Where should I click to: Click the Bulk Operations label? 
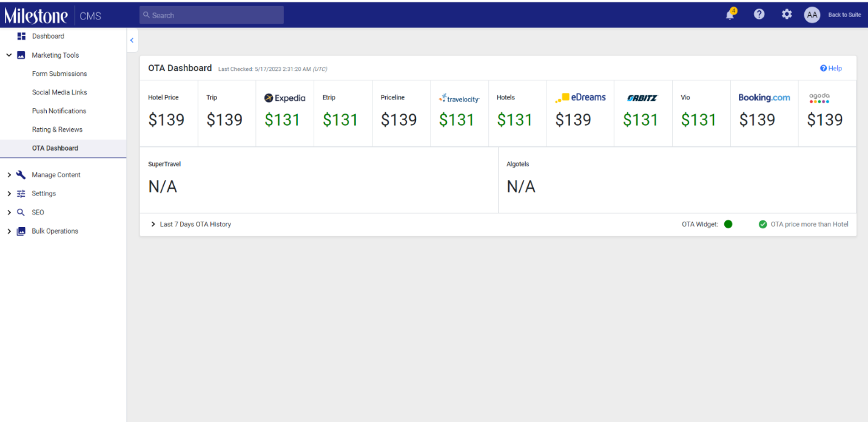(55, 231)
